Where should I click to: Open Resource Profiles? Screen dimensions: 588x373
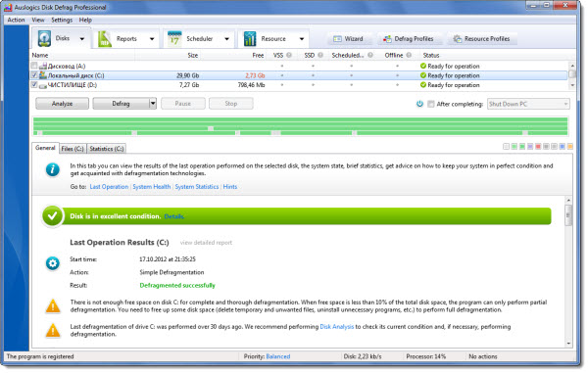[481, 38]
